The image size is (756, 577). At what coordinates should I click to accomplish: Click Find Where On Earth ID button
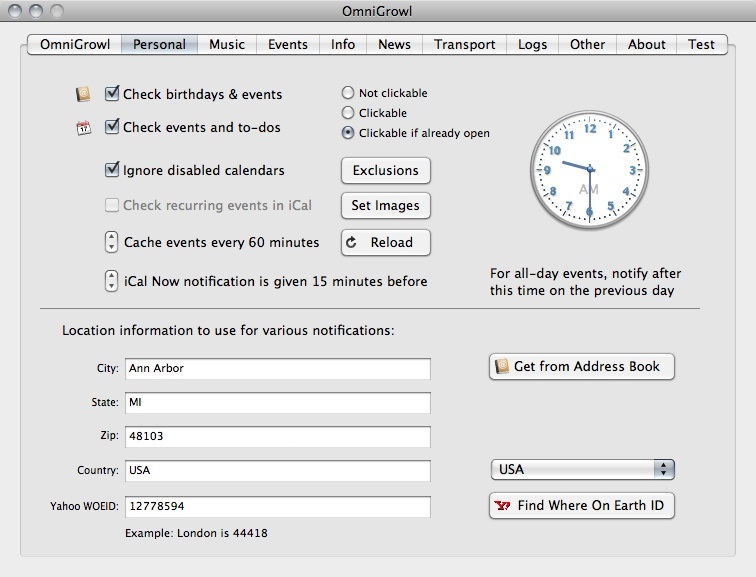(581, 506)
